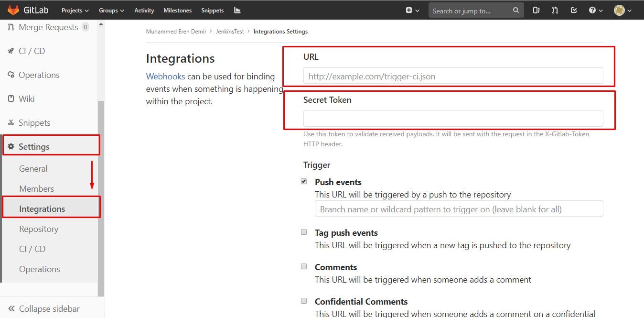The image size is (644, 318).
Task: Click the Secret Token input field
Action: point(453,118)
